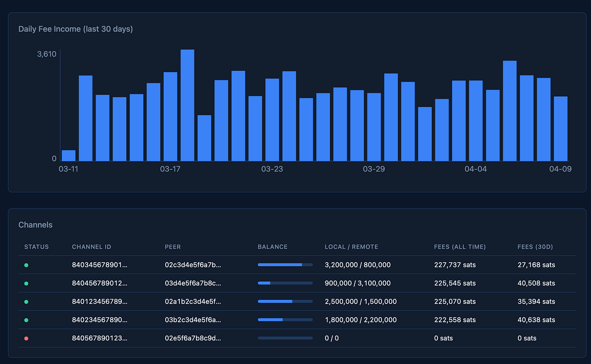Click the 1,800,000 / 2,200,000 local/remote value

coord(361,320)
